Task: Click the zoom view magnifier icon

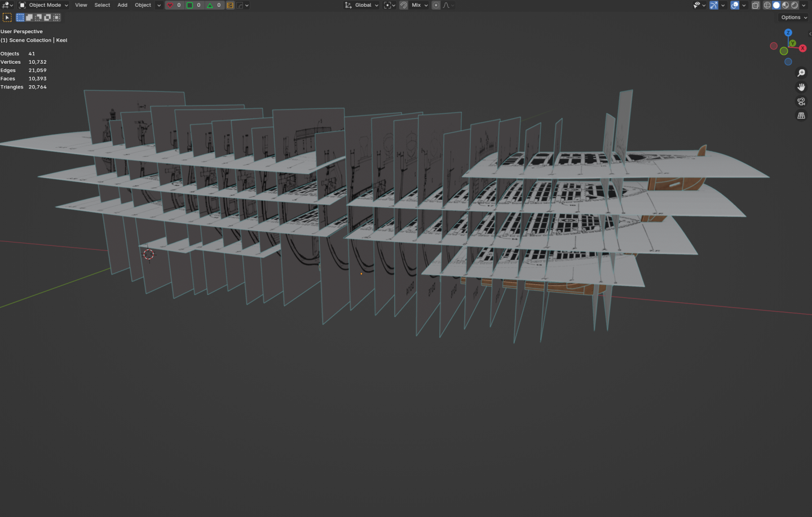Action: tap(801, 73)
